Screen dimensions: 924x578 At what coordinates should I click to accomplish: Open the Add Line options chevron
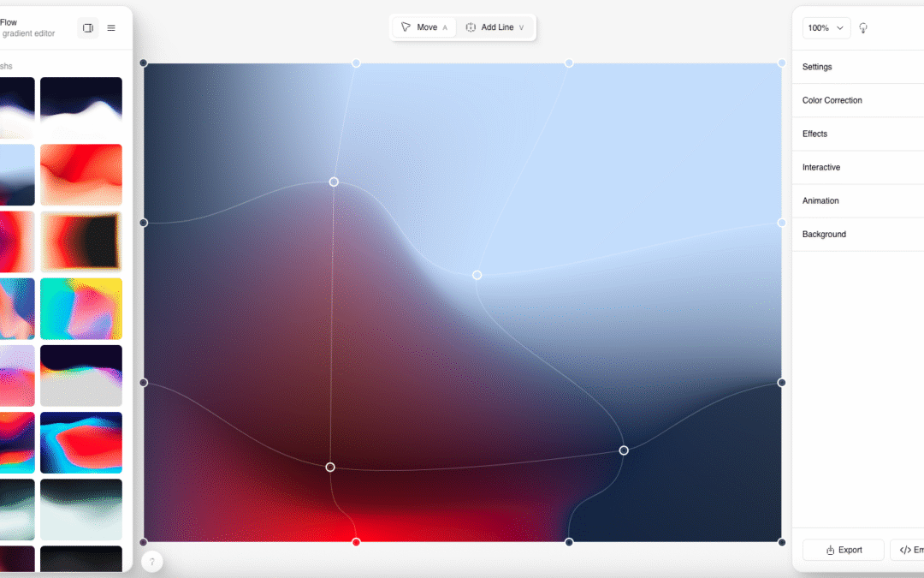[522, 27]
